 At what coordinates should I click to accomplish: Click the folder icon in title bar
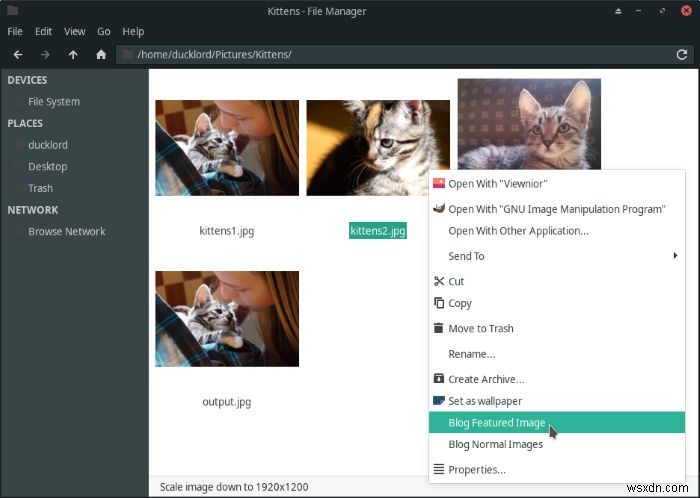pos(12,10)
